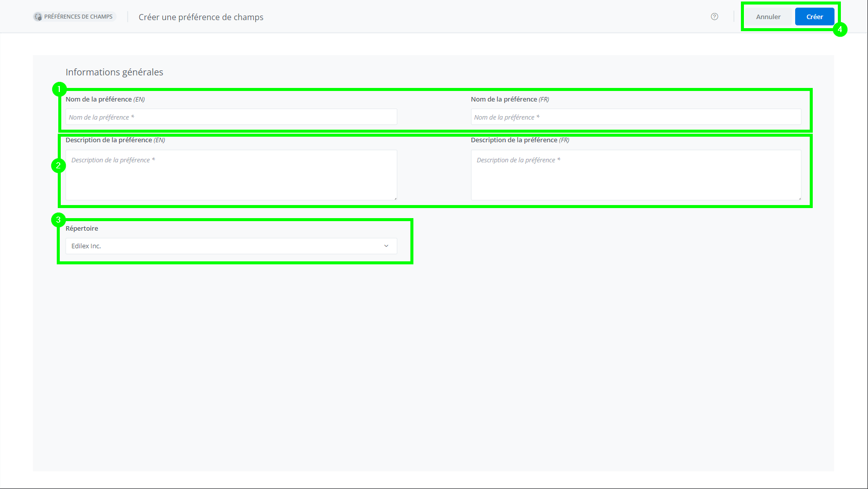Click into Description de la préférence (EN) textarea
The height and width of the screenshot is (489, 868).
231,175
